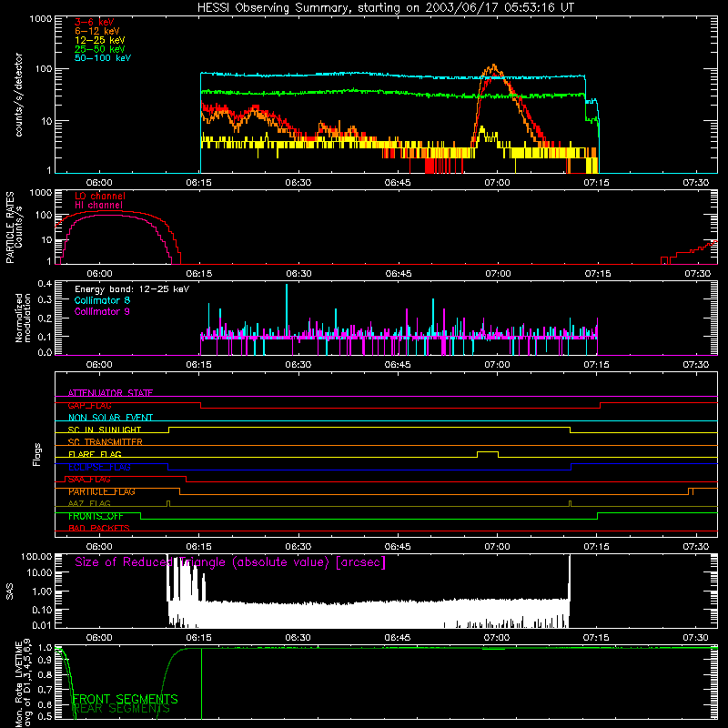The height and width of the screenshot is (728, 728).
Task: Click the Flags panel axis label
Action: [37, 454]
